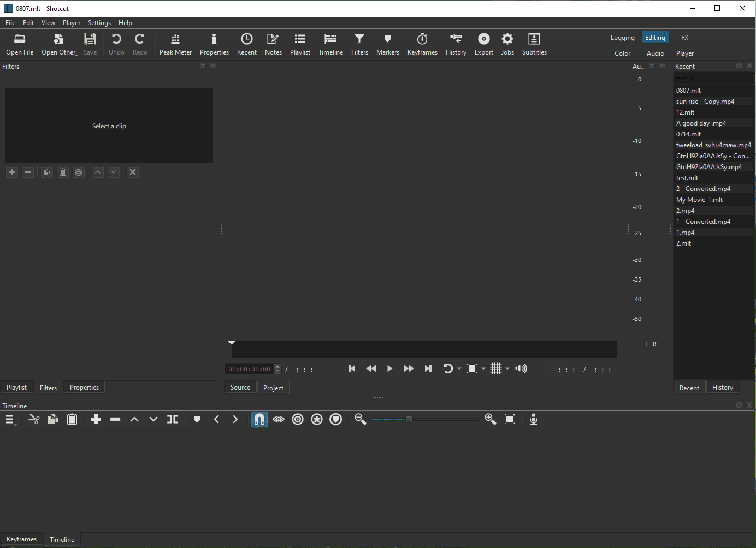Click the timeline Paste clipboard icon
Screen dimensions: 756x548
point(72,419)
